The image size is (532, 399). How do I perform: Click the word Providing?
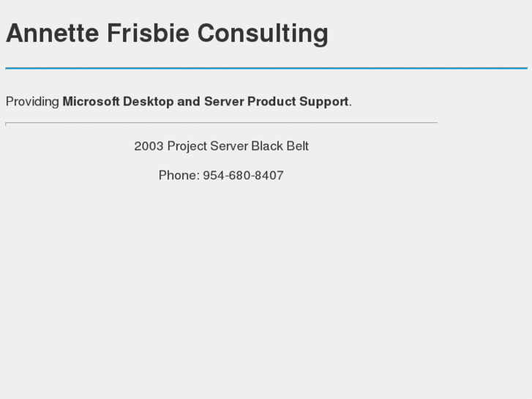32,102
